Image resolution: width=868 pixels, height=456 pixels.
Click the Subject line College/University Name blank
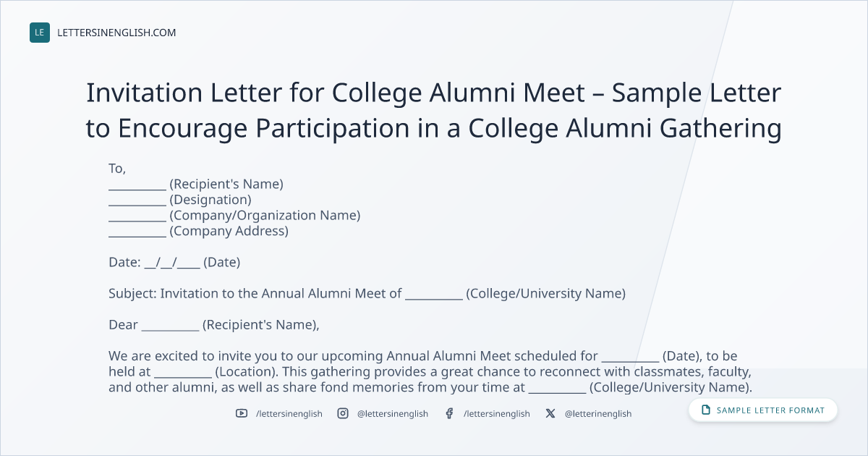tap(434, 295)
